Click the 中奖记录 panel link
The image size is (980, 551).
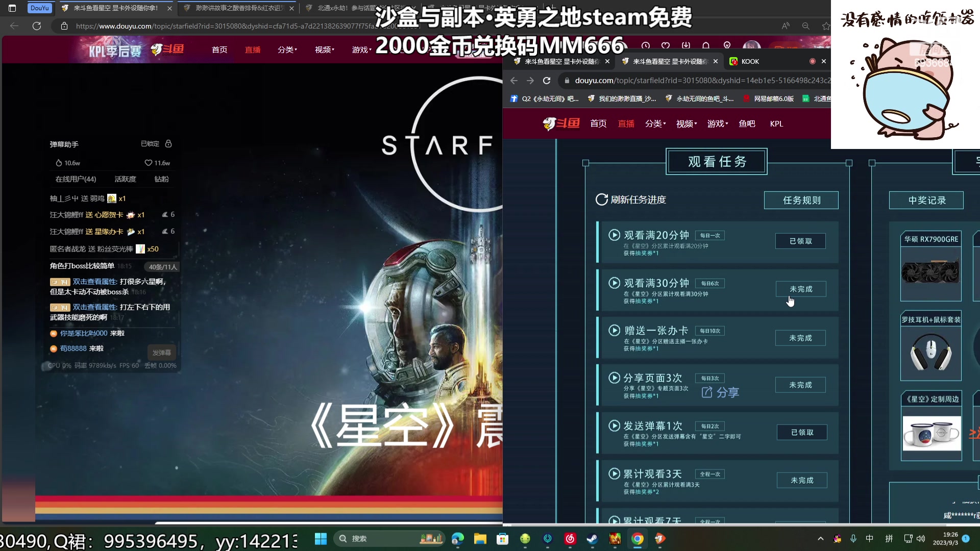coord(927,199)
